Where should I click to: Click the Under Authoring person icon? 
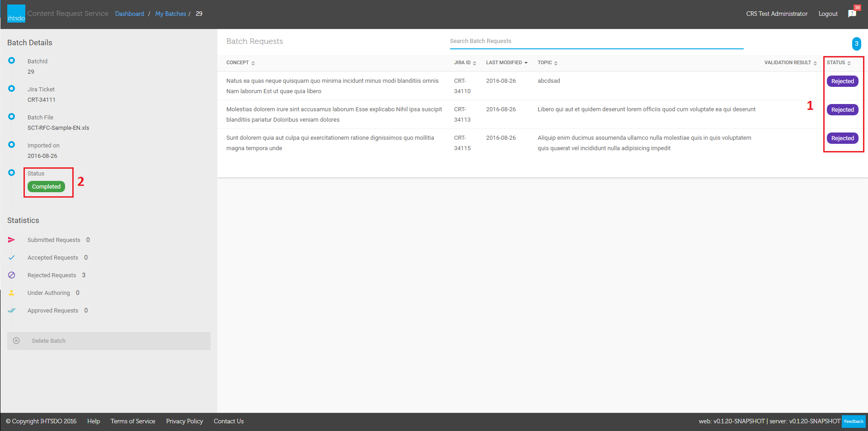pyautogui.click(x=12, y=293)
